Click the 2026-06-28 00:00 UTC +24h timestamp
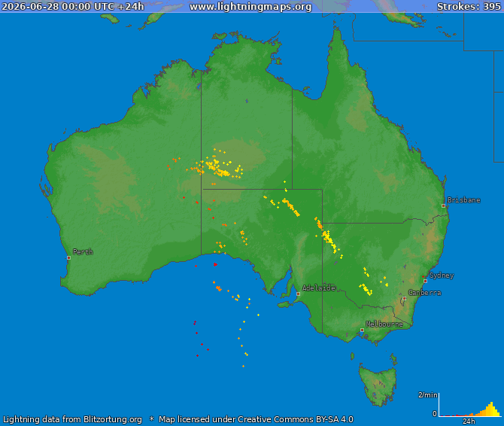The height and width of the screenshot is (426, 504). (x=73, y=7)
